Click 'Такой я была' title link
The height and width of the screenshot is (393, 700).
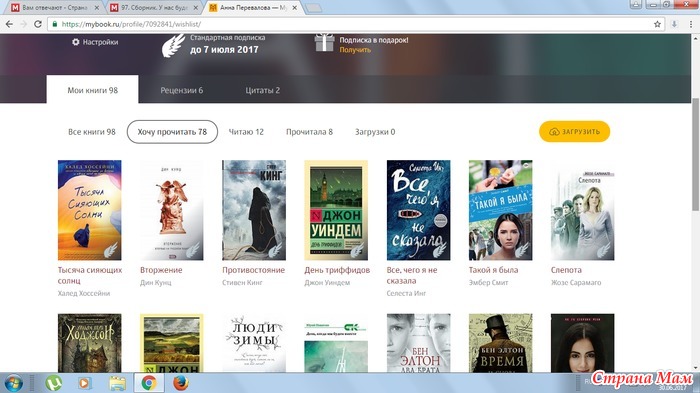(x=493, y=270)
